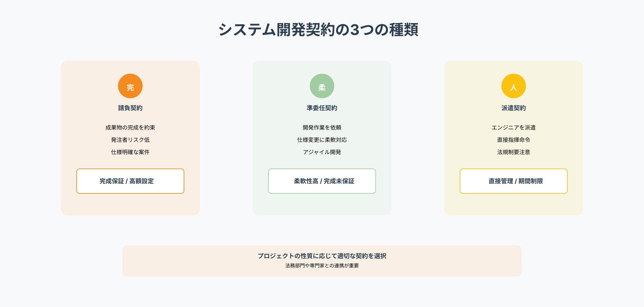Viewport: 644px width, 307px height.
Task: Click the orange 完 circle icon
Action: pyautogui.click(x=130, y=86)
